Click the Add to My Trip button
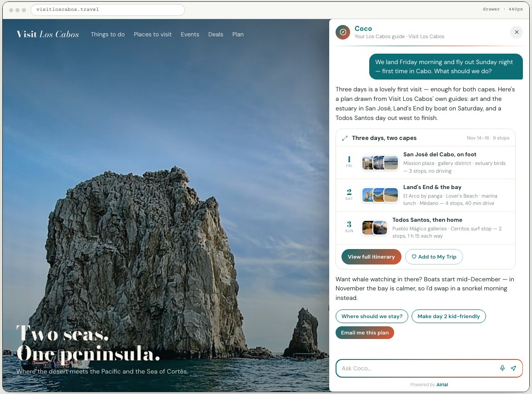This screenshot has height=394, width=532. [x=434, y=257]
